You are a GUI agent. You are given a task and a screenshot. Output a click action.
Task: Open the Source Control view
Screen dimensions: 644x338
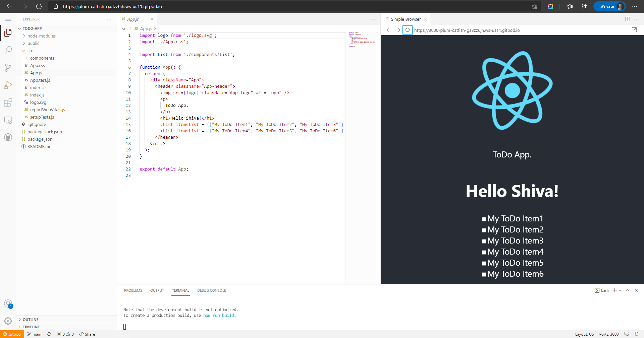pyautogui.click(x=8, y=67)
